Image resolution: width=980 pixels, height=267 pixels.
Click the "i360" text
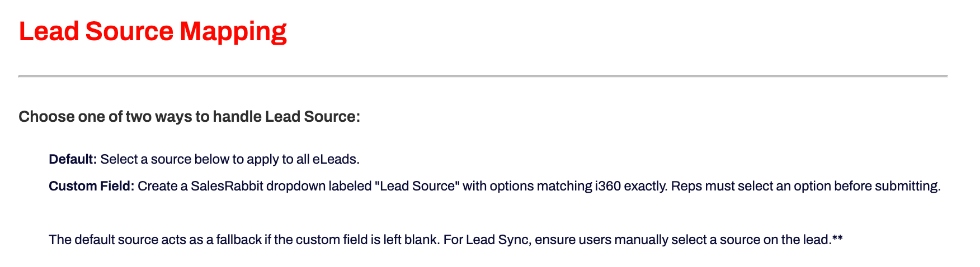tap(607, 186)
